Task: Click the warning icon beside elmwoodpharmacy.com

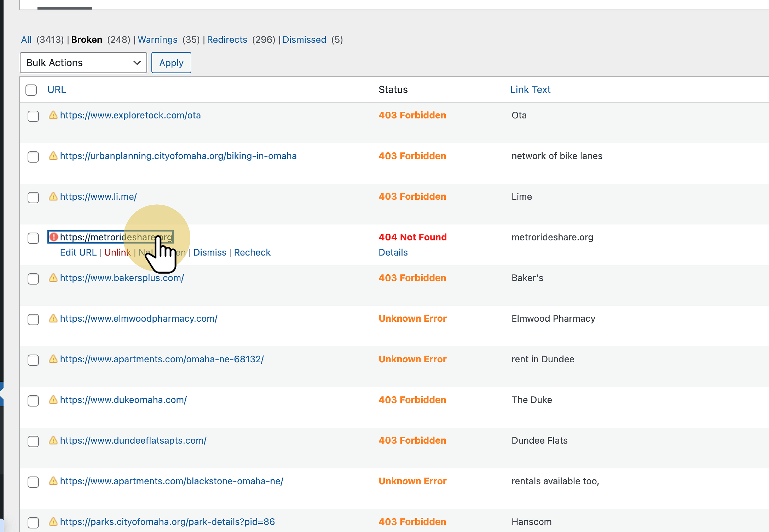Action: click(x=53, y=318)
